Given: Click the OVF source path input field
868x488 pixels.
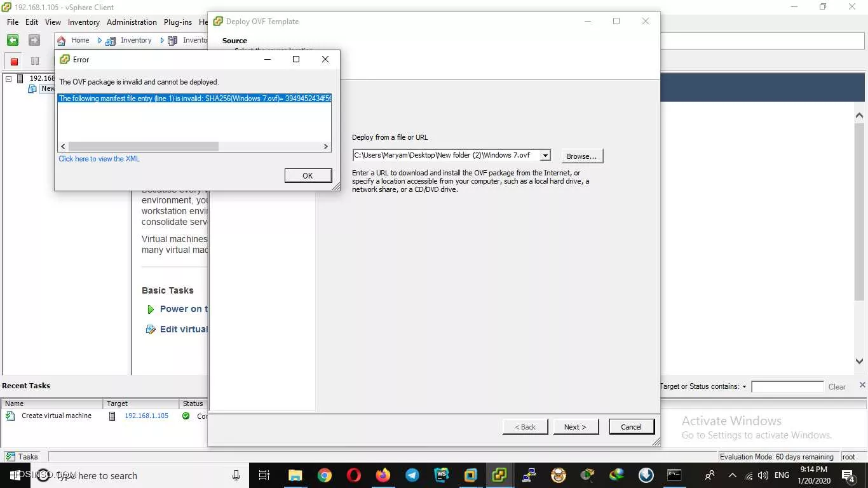Looking at the screenshot, I should (x=446, y=155).
